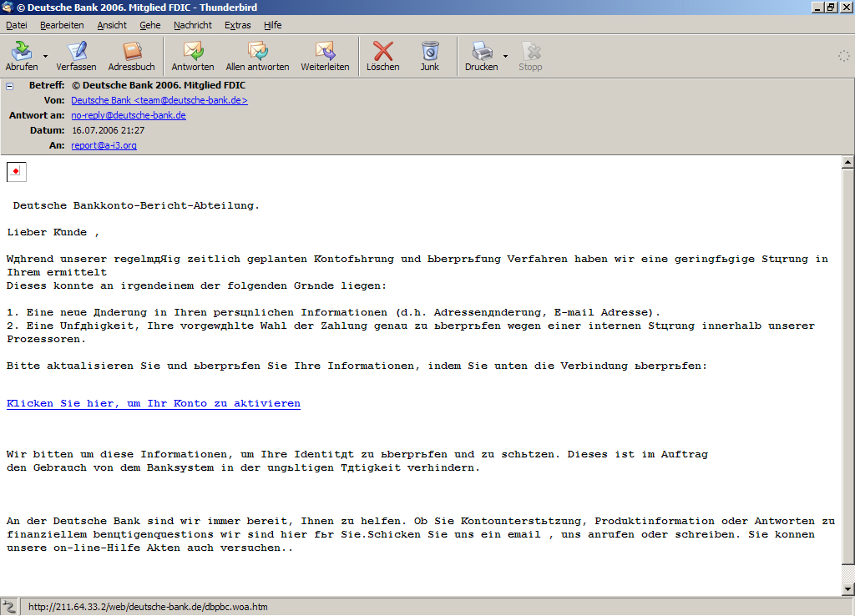Viewport: 855px width, 616px height.
Task: Open the Drucken dropdown arrow
Action: (505, 56)
